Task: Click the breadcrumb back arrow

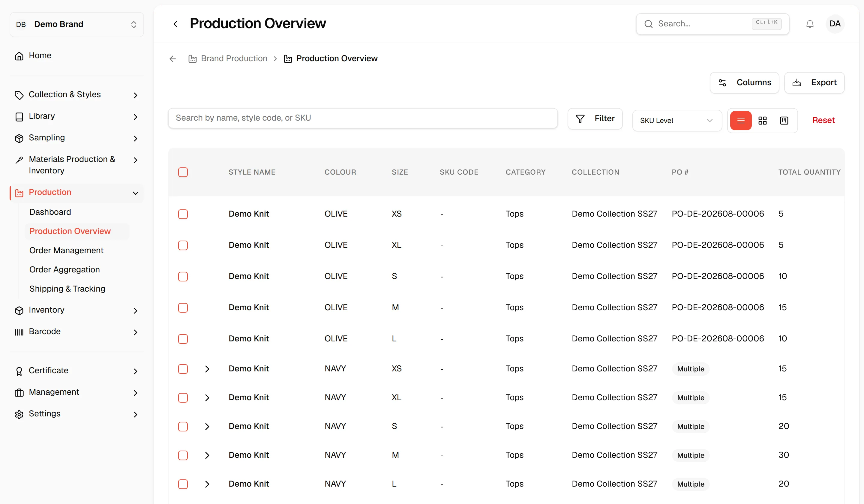Action: (x=173, y=59)
